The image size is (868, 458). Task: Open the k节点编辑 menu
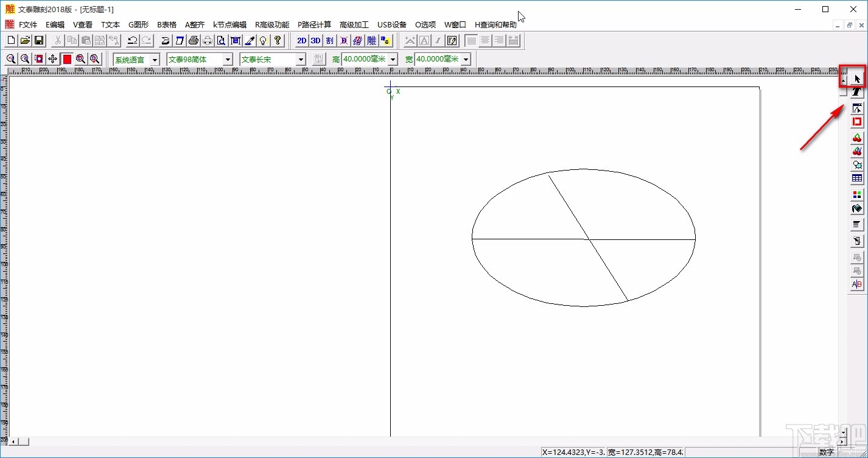pyautogui.click(x=229, y=25)
